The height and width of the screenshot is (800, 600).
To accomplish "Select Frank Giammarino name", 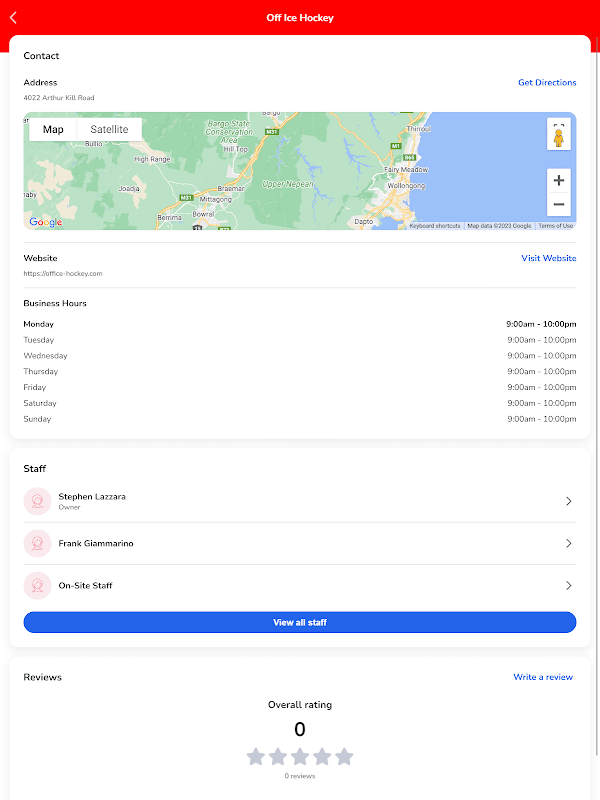I will 96,543.
